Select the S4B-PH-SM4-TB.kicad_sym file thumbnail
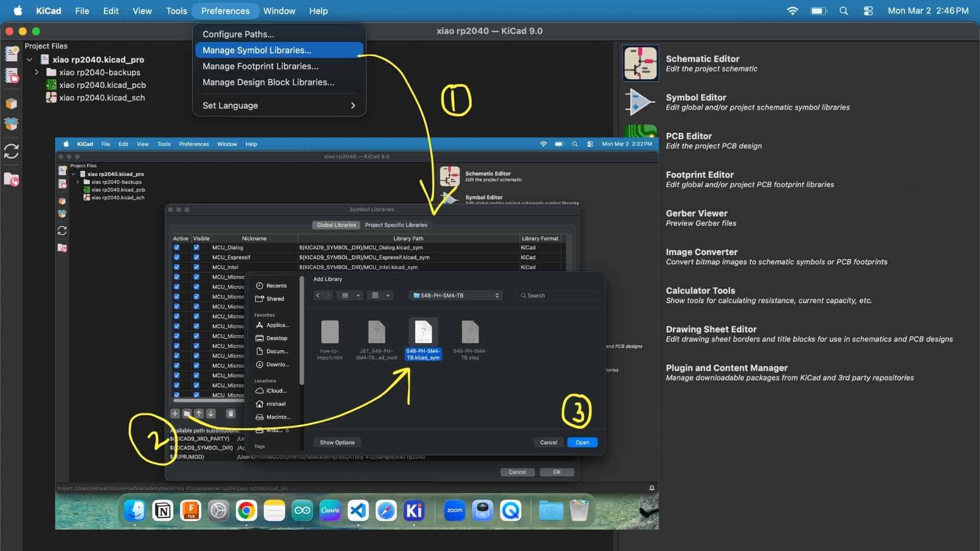 423,333
